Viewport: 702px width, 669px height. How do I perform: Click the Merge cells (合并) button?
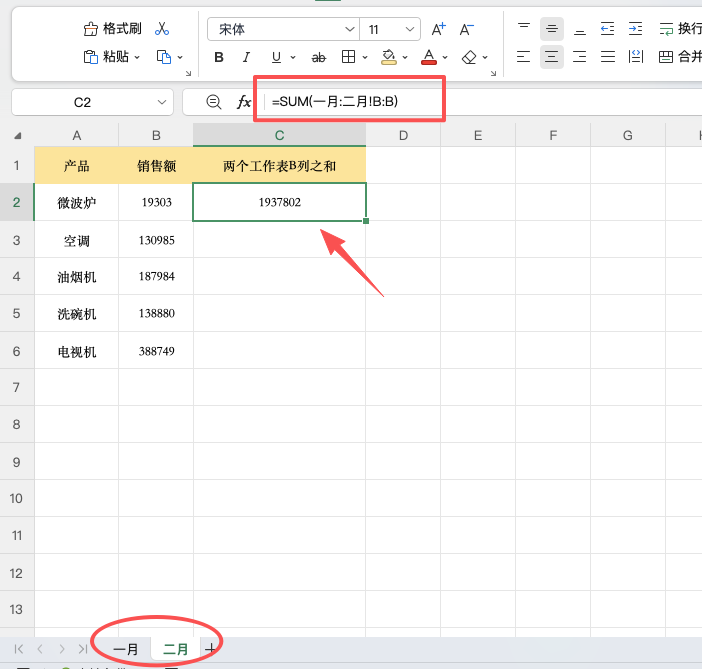tap(680, 57)
